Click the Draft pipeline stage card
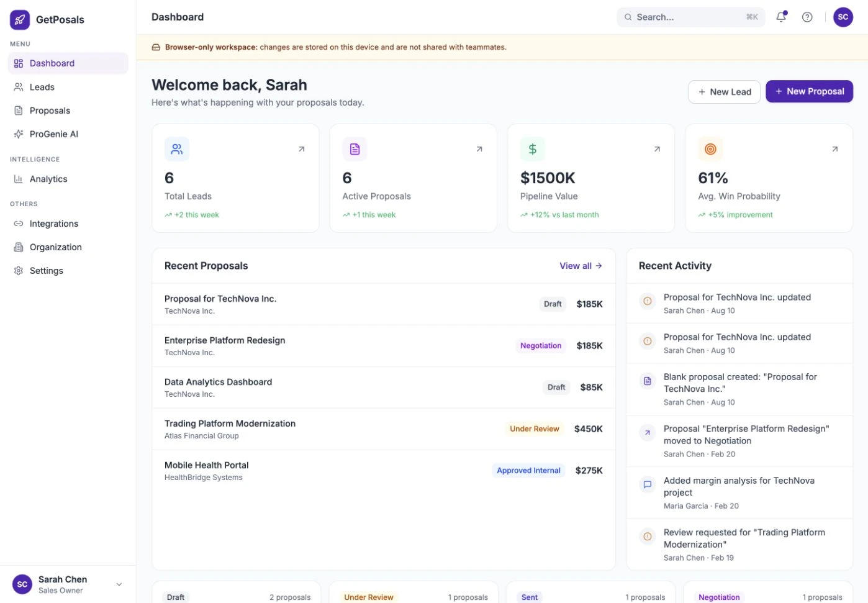Viewport: 868px width, 603px height. (x=237, y=592)
